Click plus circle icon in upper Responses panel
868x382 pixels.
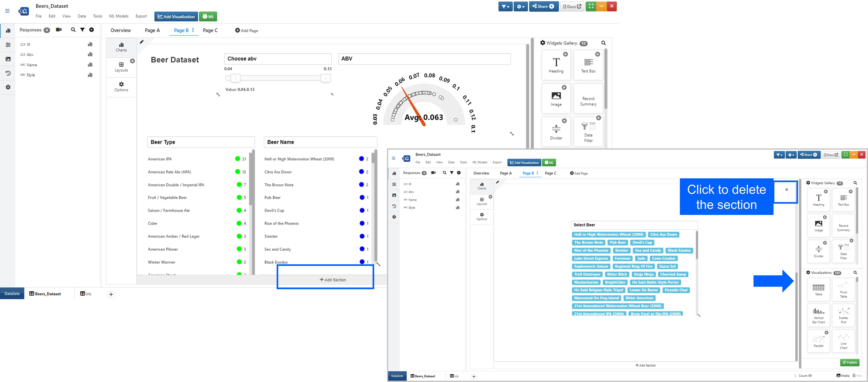click(x=91, y=30)
